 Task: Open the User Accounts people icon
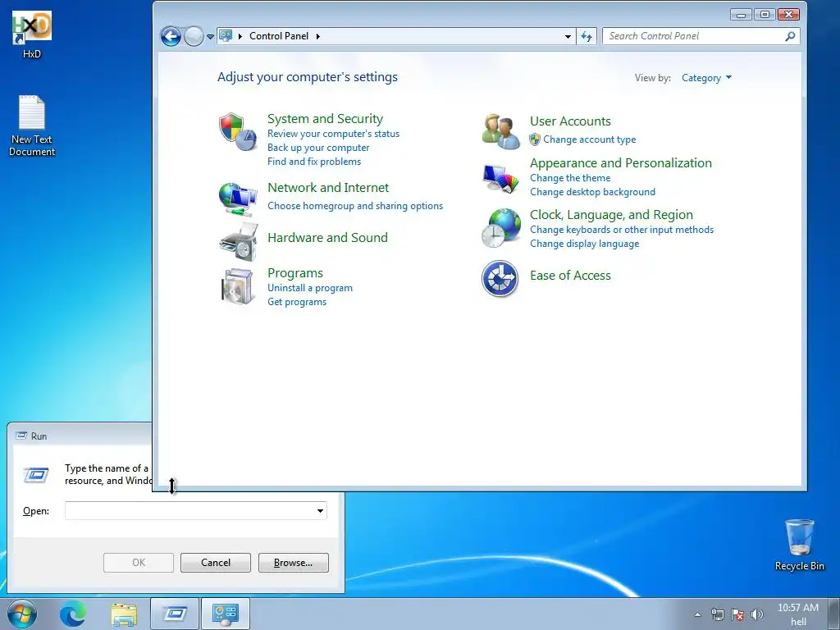[x=501, y=131]
